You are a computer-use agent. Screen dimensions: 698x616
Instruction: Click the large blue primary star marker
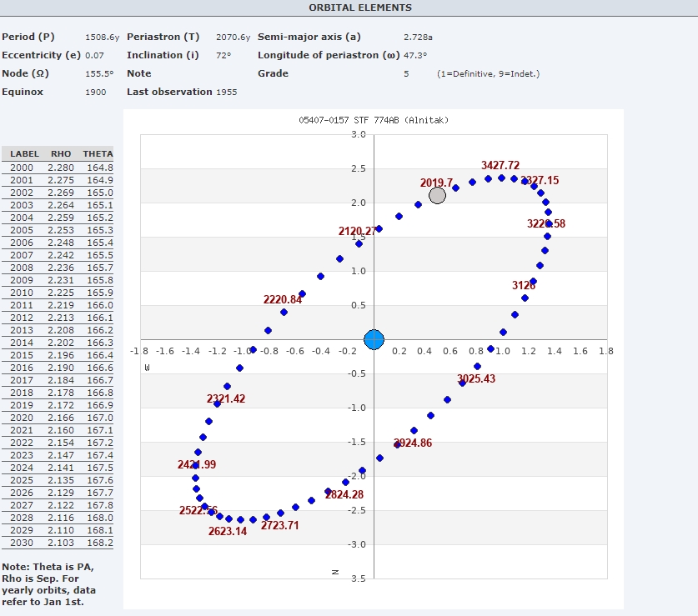(x=374, y=339)
